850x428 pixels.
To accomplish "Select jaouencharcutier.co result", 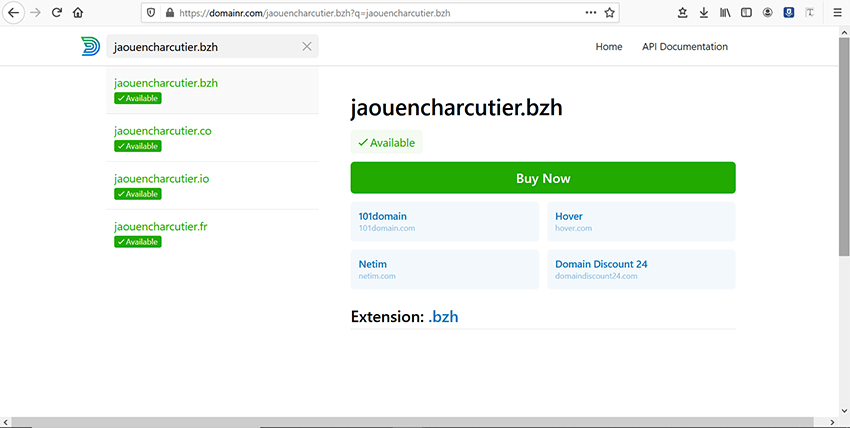I will [212, 138].
